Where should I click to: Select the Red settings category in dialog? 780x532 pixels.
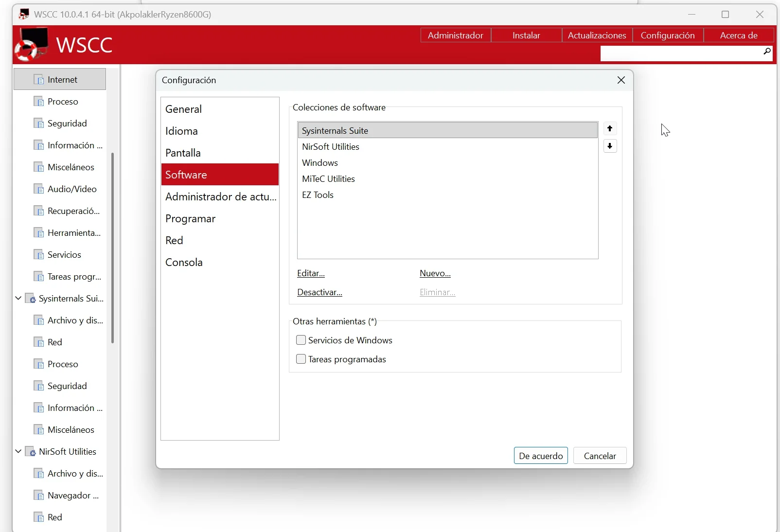(x=220, y=240)
